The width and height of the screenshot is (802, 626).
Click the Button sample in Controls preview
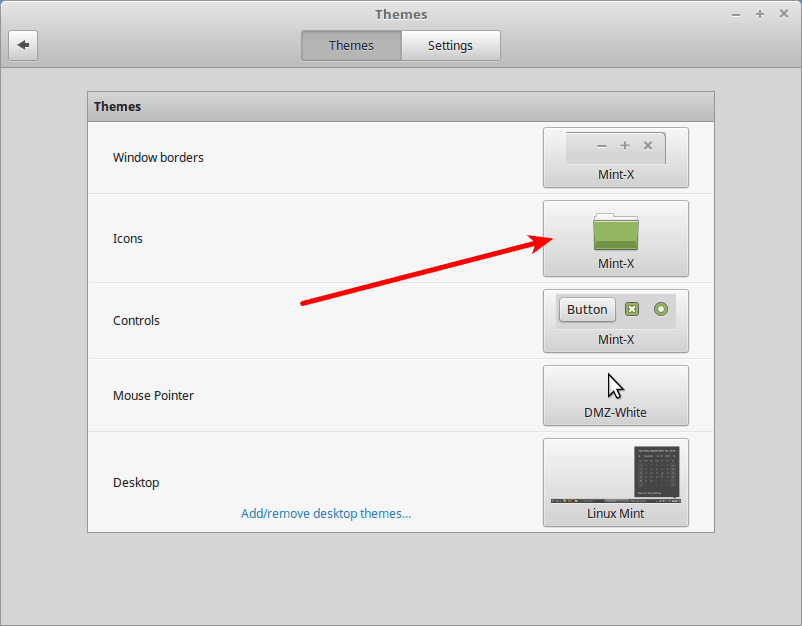586,309
